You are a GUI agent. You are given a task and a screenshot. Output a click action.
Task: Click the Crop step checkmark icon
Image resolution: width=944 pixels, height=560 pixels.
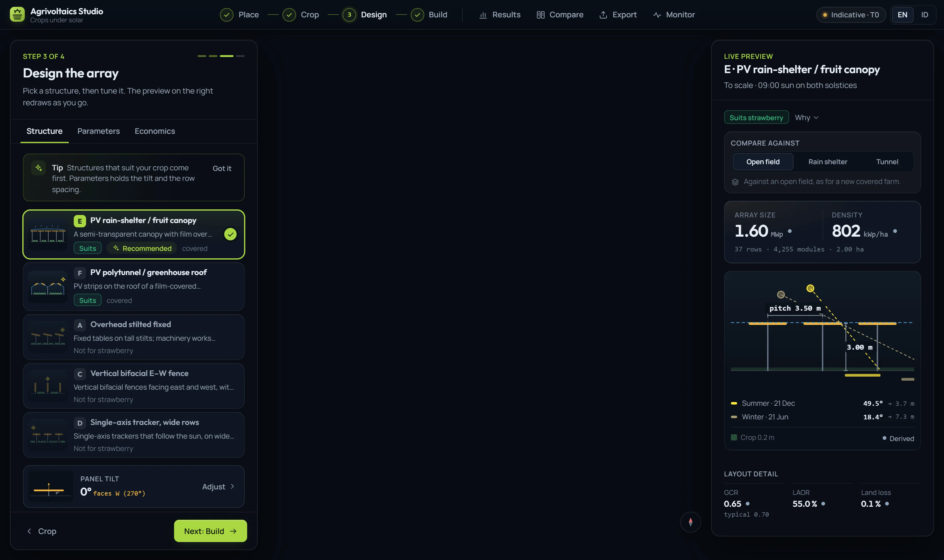(289, 15)
